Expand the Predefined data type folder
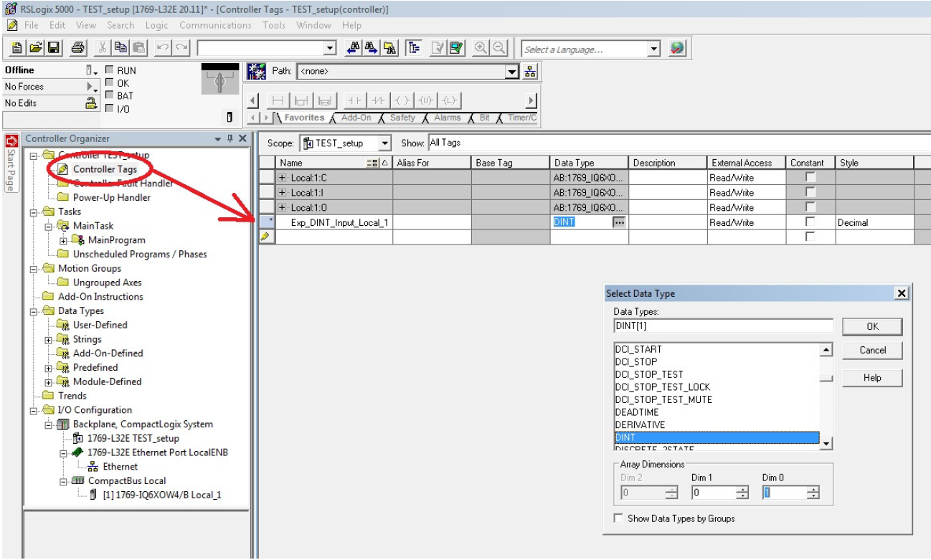 pos(49,368)
